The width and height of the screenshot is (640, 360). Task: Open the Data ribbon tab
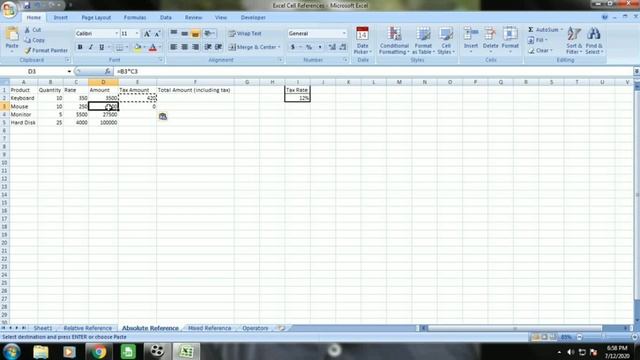click(166, 18)
